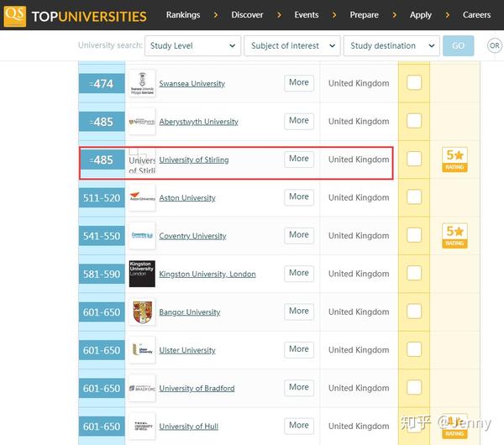
Task: Tick compare checkbox for Swansea University
Action: 414,82
